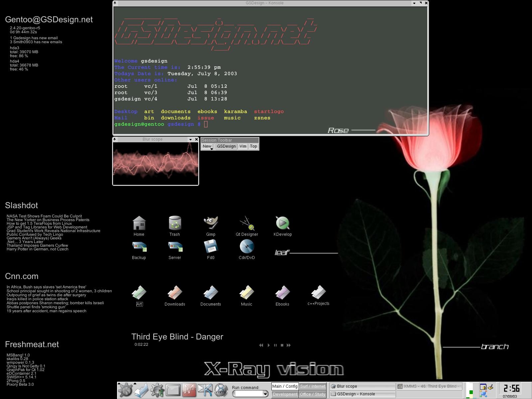
Task: Activate GSDesign - Konsole taskbar entry
Action: (362, 394)
